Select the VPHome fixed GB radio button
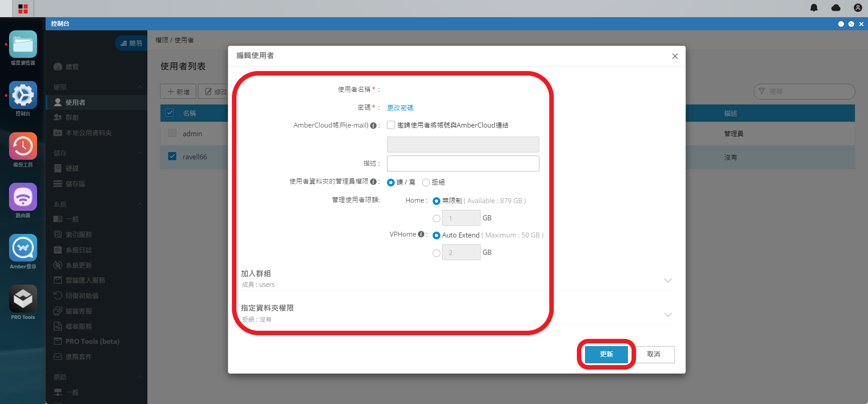Screen dimensions: 868x404 pos(436,253)
